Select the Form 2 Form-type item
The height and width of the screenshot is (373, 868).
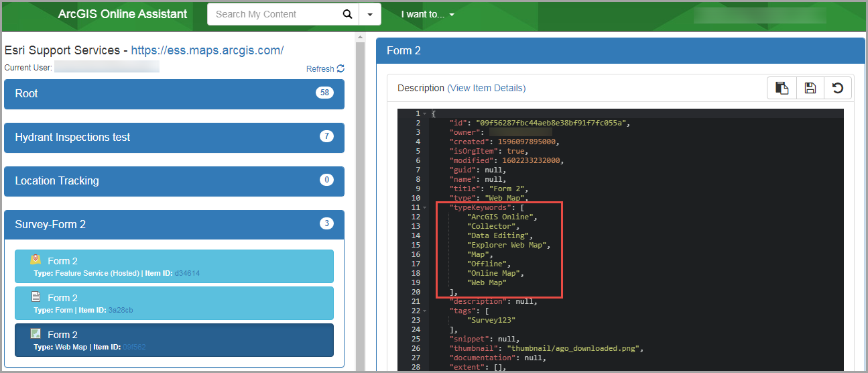(x=174, y=303)
